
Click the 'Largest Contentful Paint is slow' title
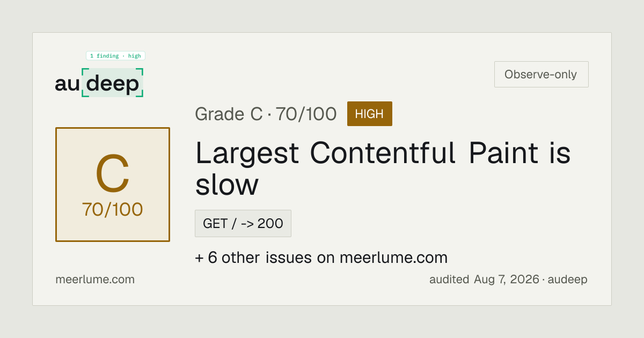point(383,168)
